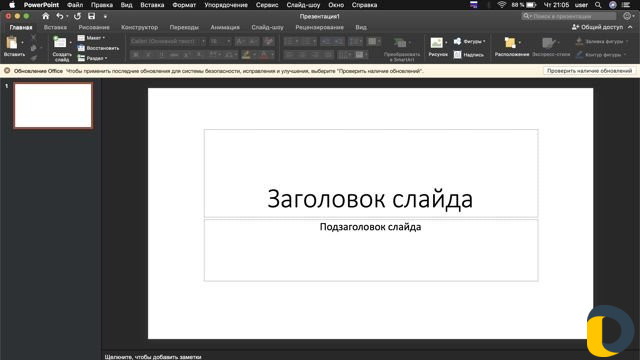Click the Paste clipboard icon
This screenshot has width=640, height=360.
(12, 42)
